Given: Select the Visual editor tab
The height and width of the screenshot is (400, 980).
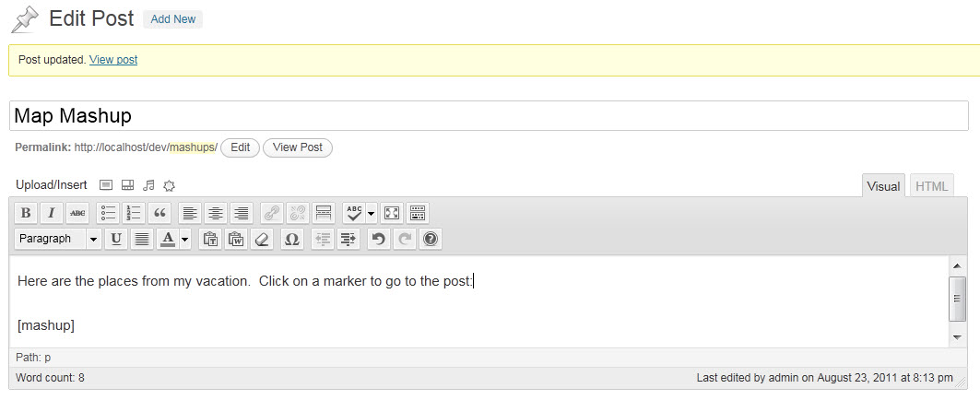Looking at the screenshot, I should (883, 186).
